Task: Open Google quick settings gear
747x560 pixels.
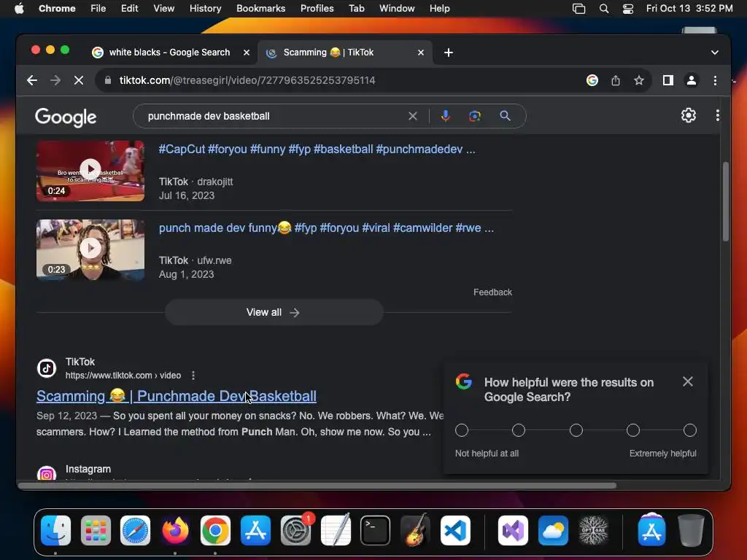Action: click(689, 115)
